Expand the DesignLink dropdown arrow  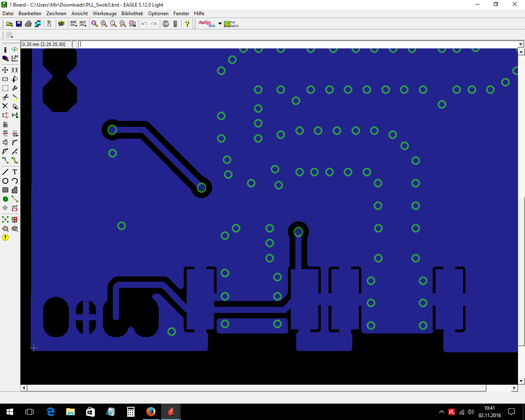(220, 24)
